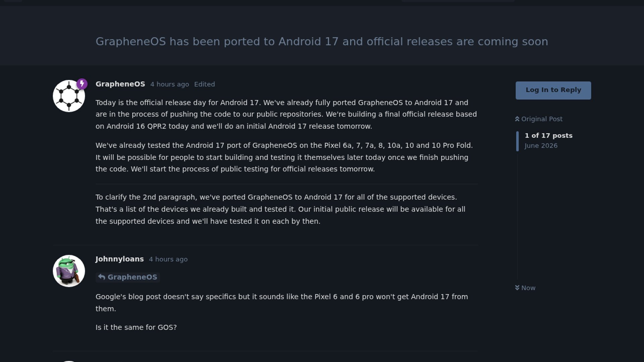Image resolution: width=644 pixels, height=362 pixels.
Task: Click the reply arrow icon before GrapheneOS mention
Action: coord(102,277)
